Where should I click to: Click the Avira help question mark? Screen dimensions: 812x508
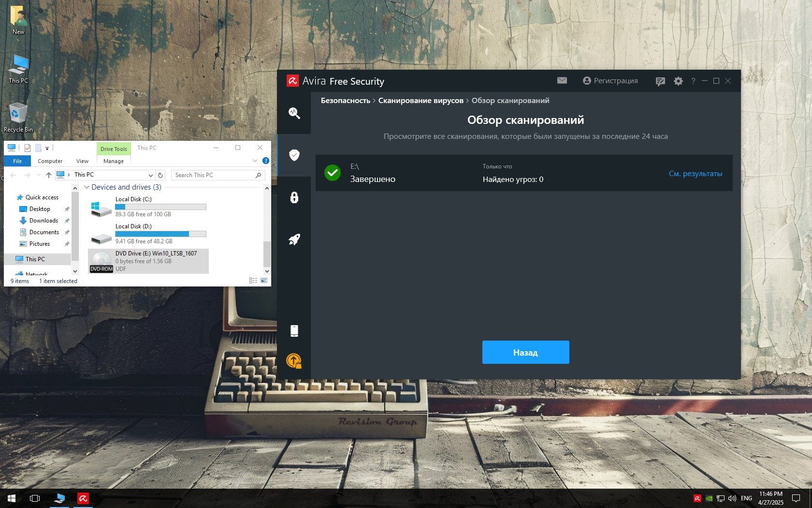click(693, 81)
